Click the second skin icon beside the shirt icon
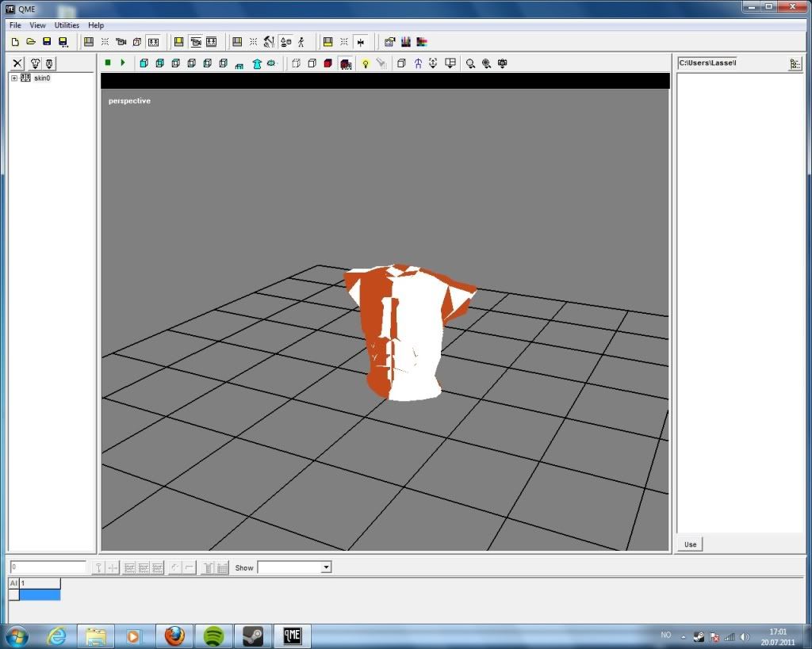812x649 pixels. point(49,63)
